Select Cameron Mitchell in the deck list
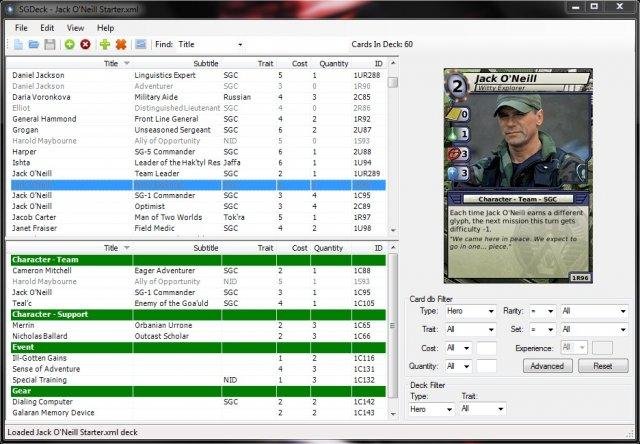This screenshot has height=444, width=640. (198, 271)
